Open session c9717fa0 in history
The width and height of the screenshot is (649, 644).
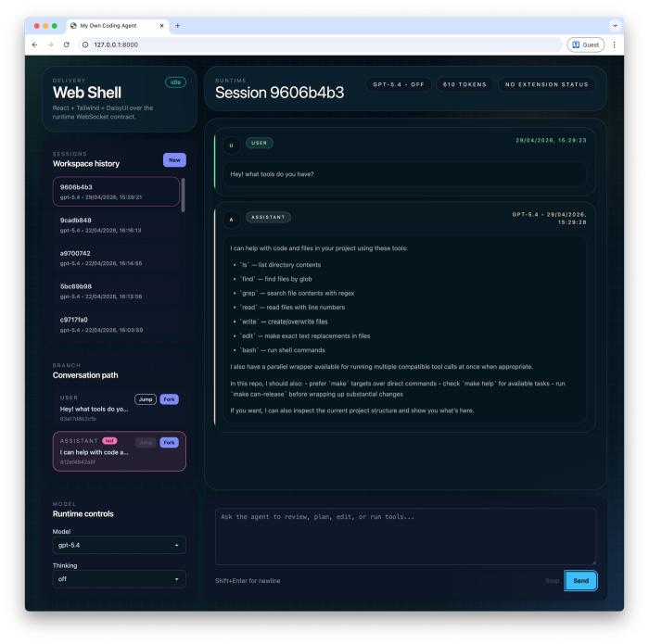point(116,324)
